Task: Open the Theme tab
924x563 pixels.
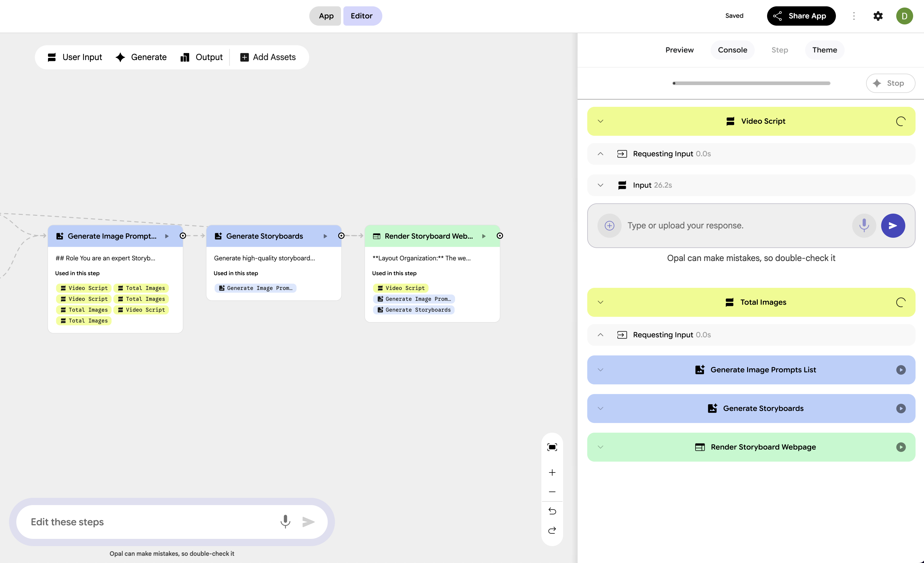Action: coord(824,50)
